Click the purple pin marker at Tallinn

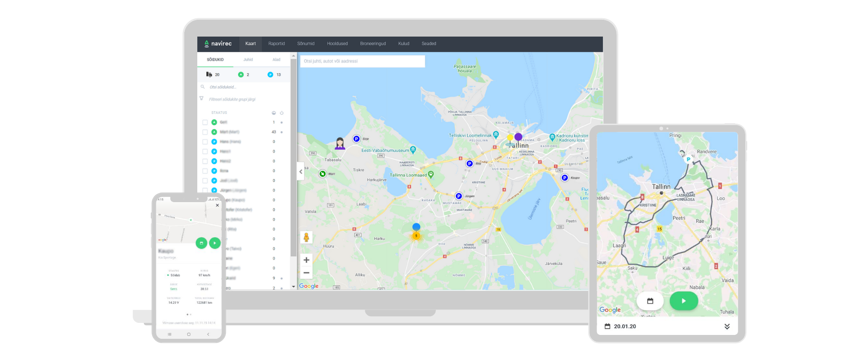click(518, 138)
